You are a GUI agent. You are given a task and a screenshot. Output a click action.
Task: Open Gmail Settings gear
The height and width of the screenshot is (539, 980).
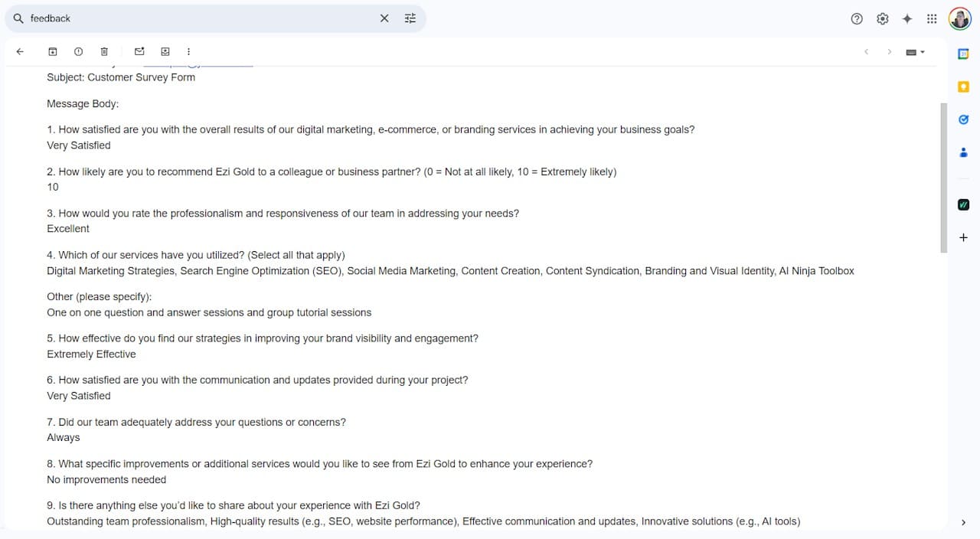882,18
